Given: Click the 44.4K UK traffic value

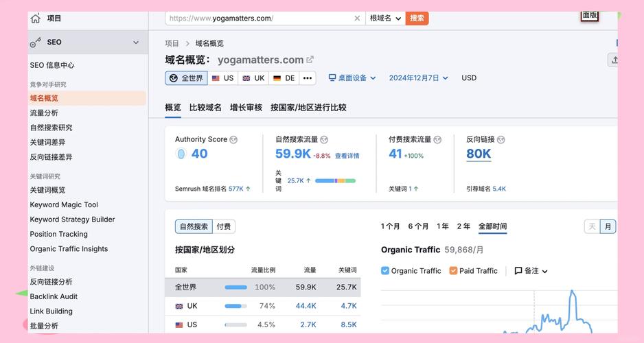Looking at the screenshot, I should tap(306, 306).
